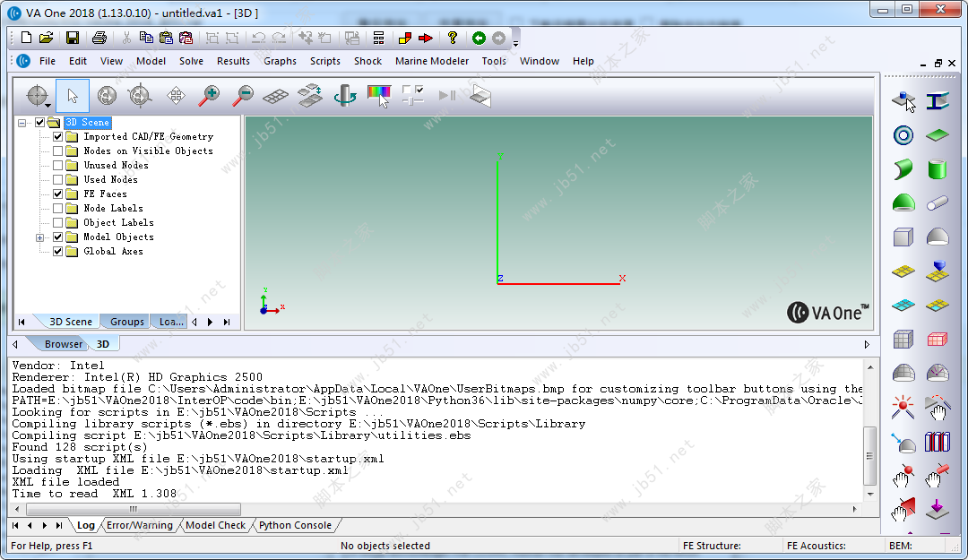Click the green back arrow icon
The image size is (968, 560).
point(479,39)
